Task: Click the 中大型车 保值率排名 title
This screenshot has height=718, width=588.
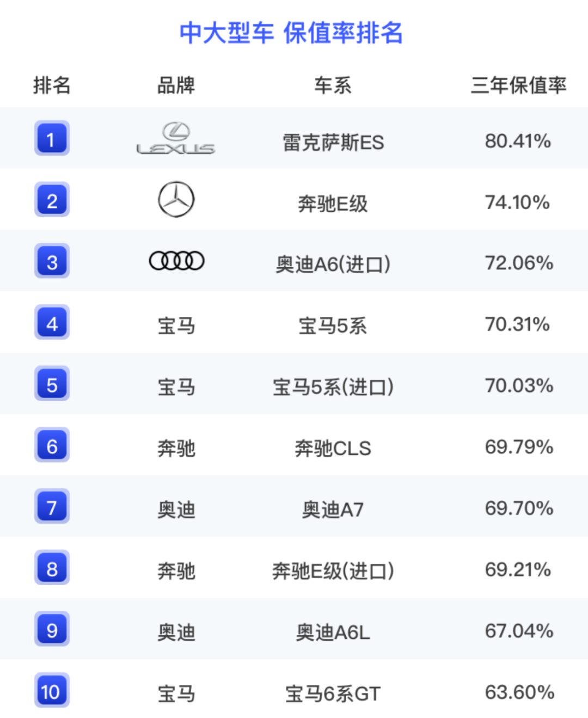Action: (291, 33)
